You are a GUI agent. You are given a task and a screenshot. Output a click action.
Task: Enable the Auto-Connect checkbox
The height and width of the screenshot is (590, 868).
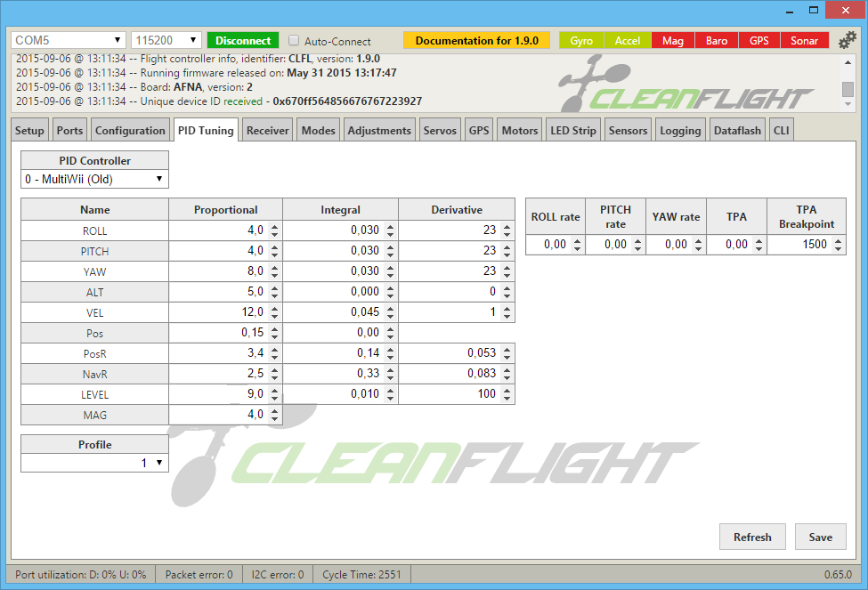point(294,40)
